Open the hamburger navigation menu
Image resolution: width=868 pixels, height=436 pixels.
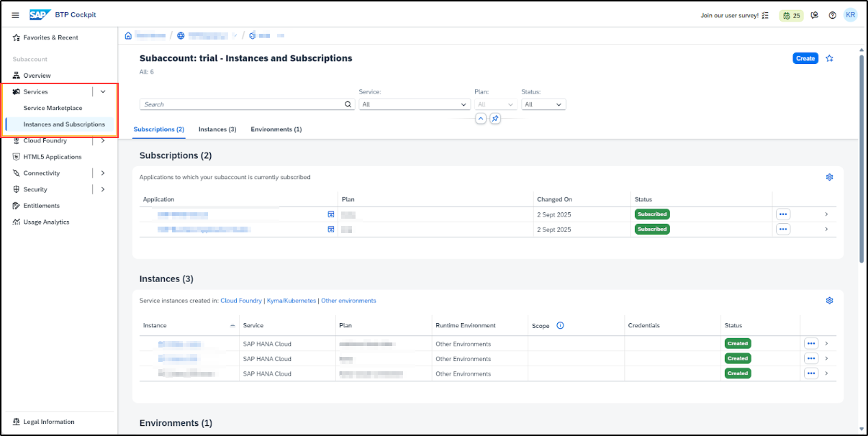[15, 15]
